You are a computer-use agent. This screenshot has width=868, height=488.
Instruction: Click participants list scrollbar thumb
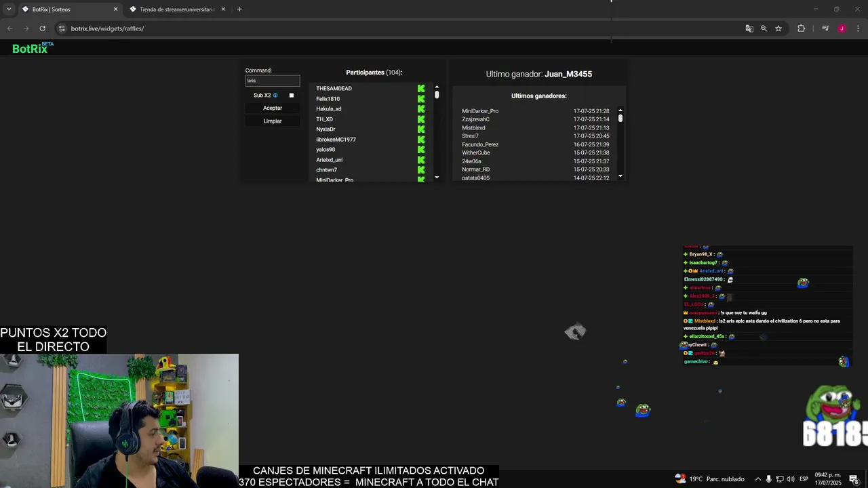click(x=437, y=95)
